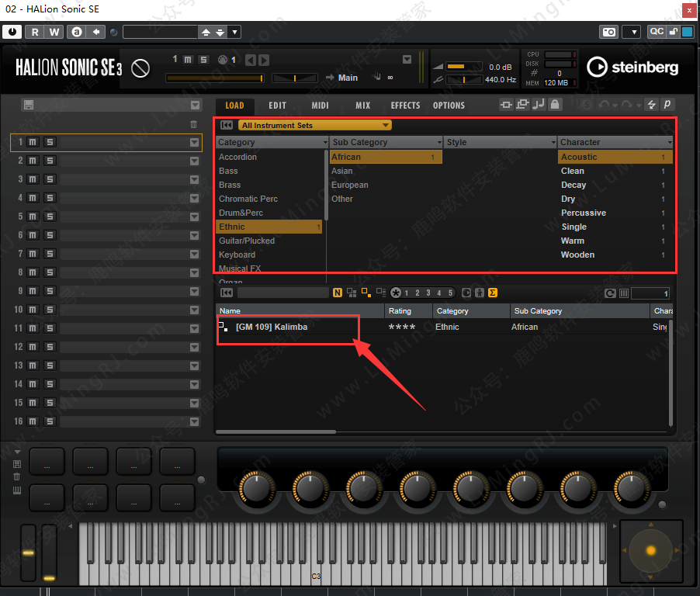Solo slot 8 with its S button
Screen dimensions: 700x596
click(x=50, y=272)
